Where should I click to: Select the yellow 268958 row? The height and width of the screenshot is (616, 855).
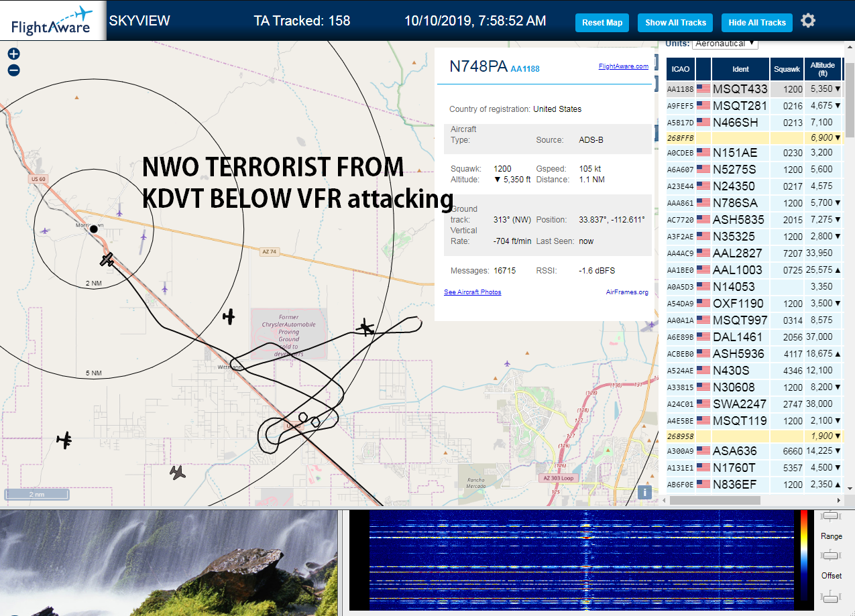(754, 436)
